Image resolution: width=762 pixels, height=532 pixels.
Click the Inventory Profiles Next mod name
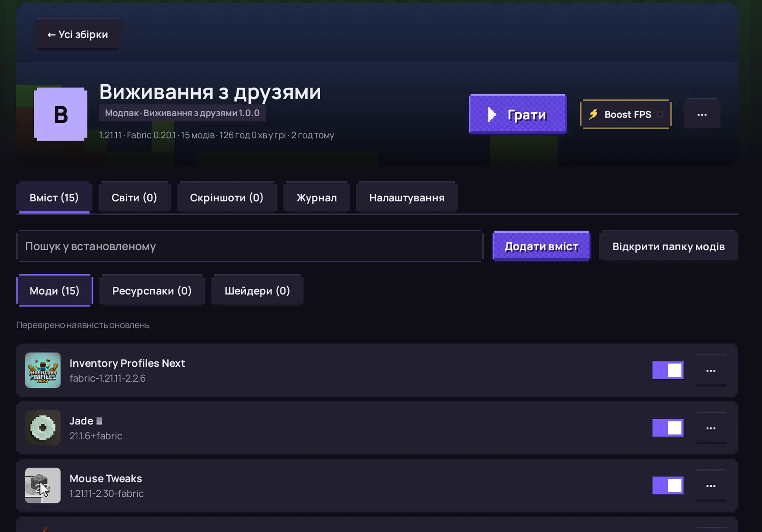[x=127, y=363]
